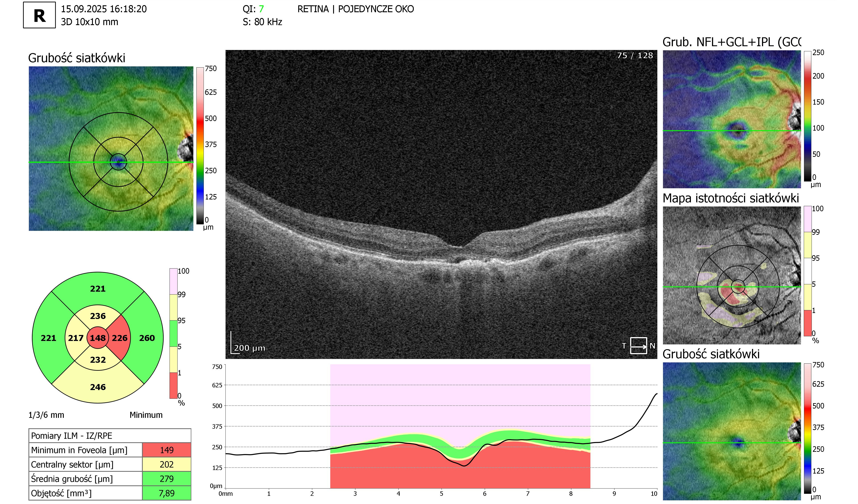This screenshot has height=504, width=858.
Task: Click the 3D 10x10 mm scan label
Action: click(x=90, y=22)
